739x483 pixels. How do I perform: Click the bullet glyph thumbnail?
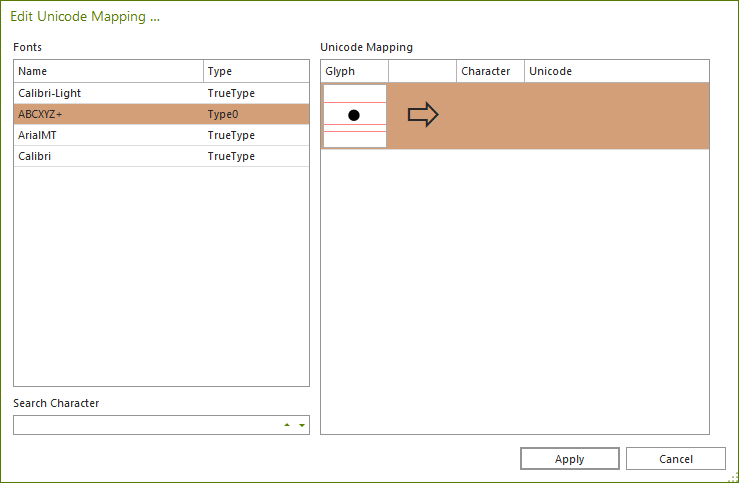pos(355,116)
